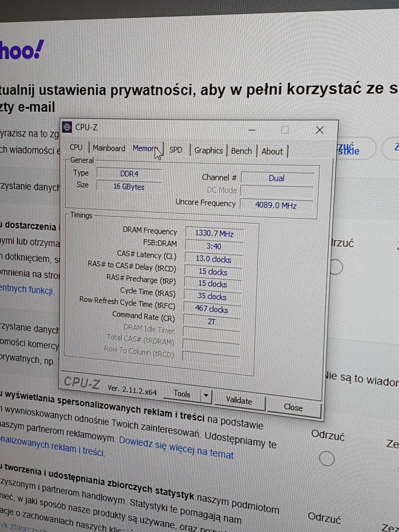
Task: Open the Bench tab
Action: (241, 151)
